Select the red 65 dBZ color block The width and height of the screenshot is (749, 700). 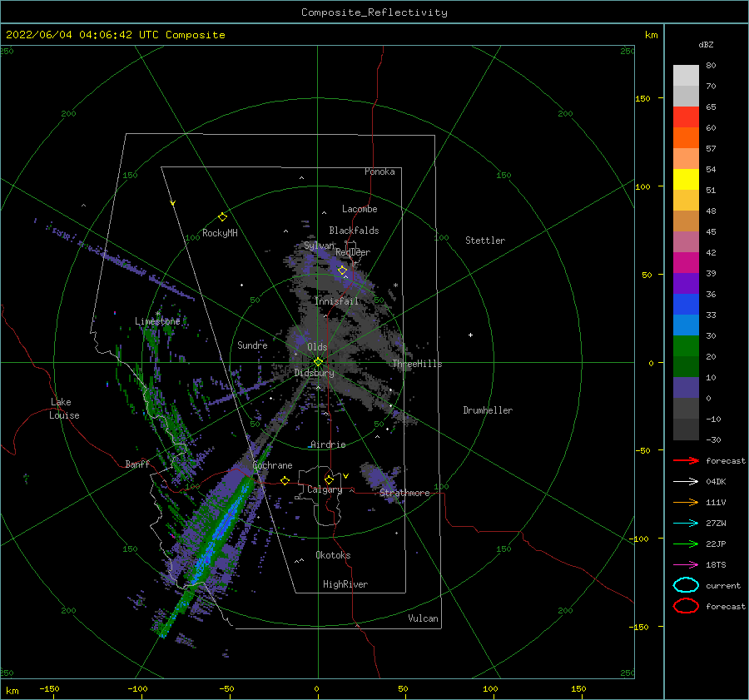pyautogui.click(x=686, y=117)
